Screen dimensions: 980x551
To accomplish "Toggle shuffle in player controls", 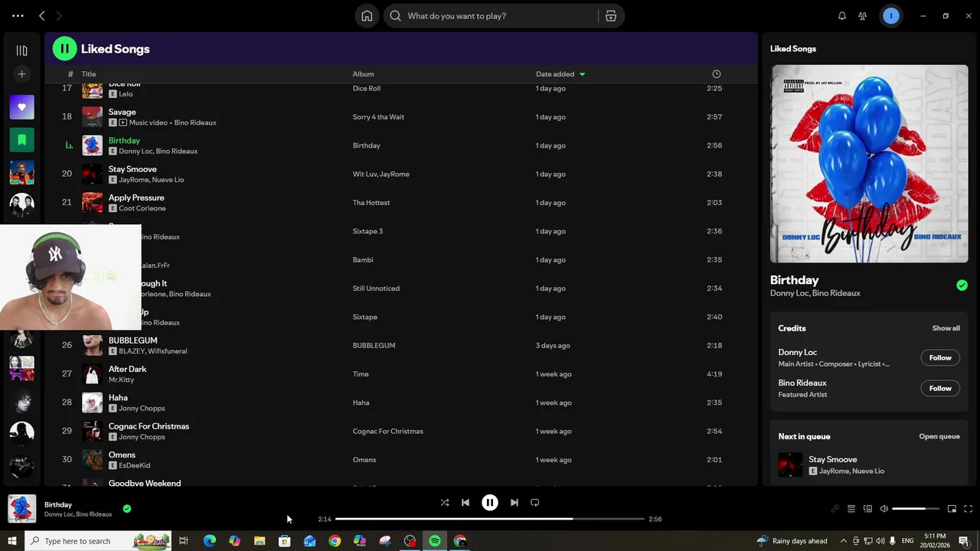I will 445,503.
